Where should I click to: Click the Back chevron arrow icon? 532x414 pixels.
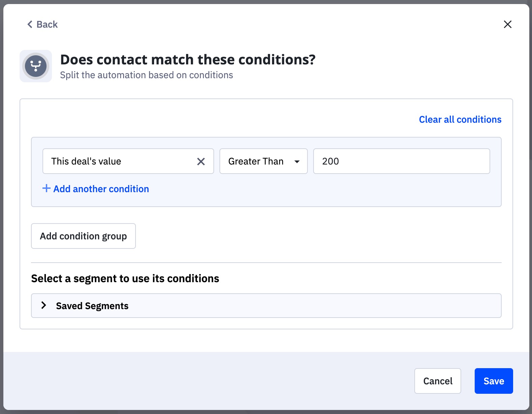[x=30, y=24]
